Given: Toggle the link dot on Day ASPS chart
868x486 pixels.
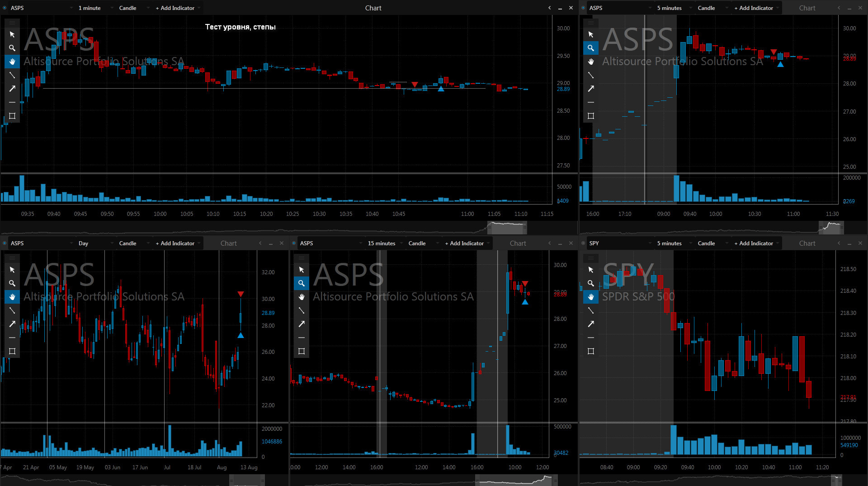Looking at the screenshot, I should coord(5,243).
